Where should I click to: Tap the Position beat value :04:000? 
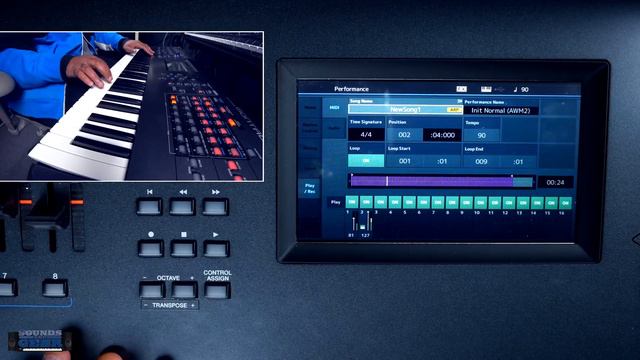tap(442, 135)
